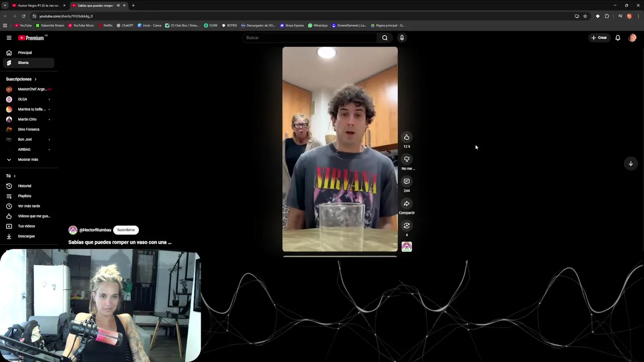Open the @HectorRiumbau channel link

click(x=95, y=230)
